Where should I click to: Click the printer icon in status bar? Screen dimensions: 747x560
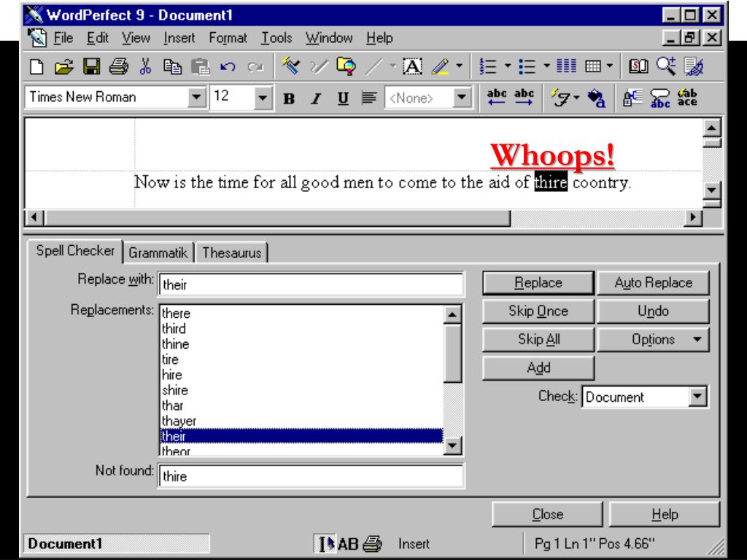(x=372, y=543)
